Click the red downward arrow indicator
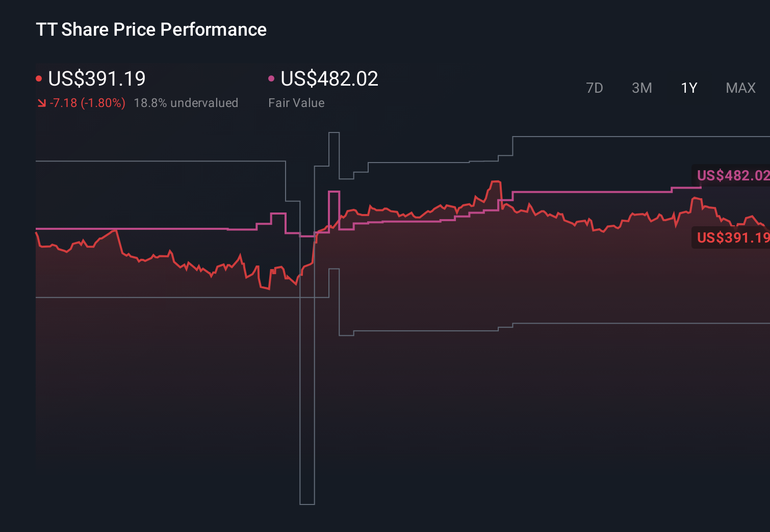 (42, 102)
